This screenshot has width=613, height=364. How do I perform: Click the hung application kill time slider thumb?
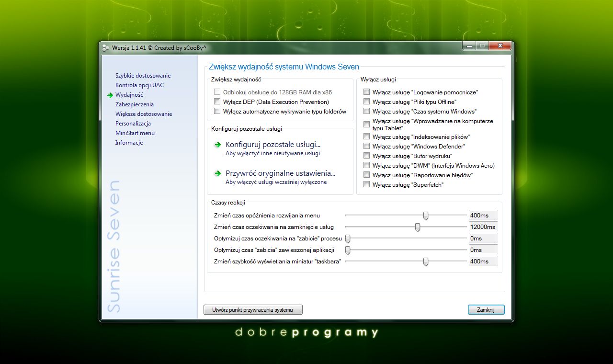[348, 250]
